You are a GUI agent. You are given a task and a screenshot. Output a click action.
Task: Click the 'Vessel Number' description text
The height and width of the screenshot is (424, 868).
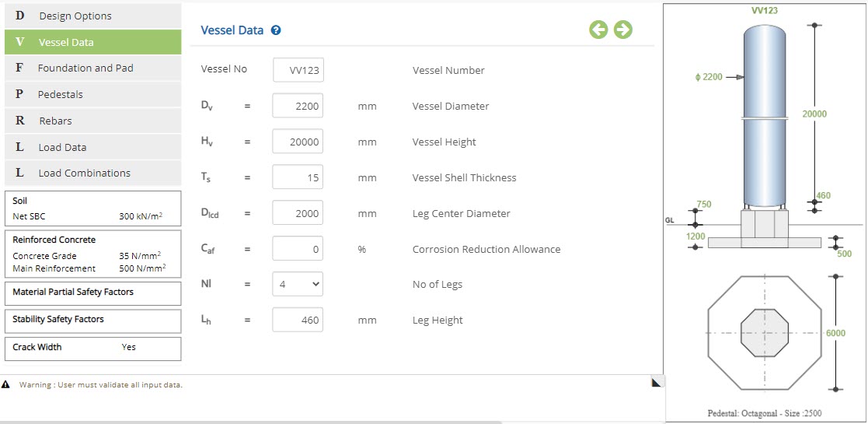click(x=448, y=70)
